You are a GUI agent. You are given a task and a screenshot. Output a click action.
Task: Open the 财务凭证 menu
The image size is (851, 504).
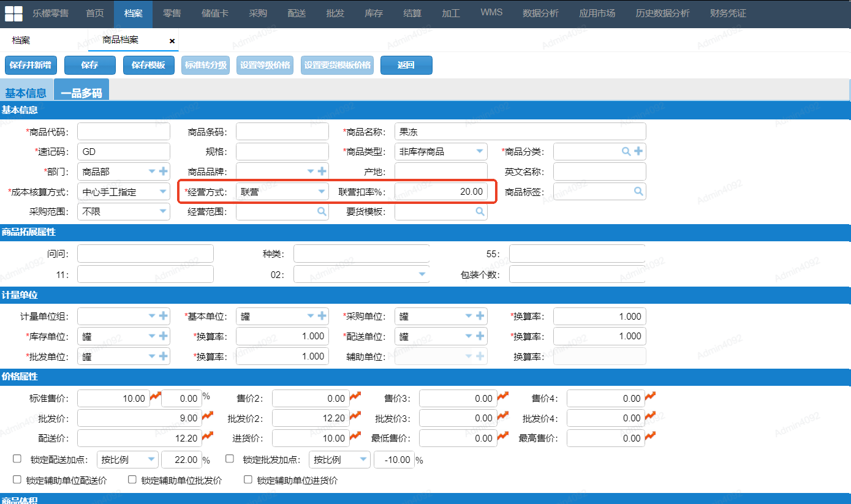[x=728, y=13]
